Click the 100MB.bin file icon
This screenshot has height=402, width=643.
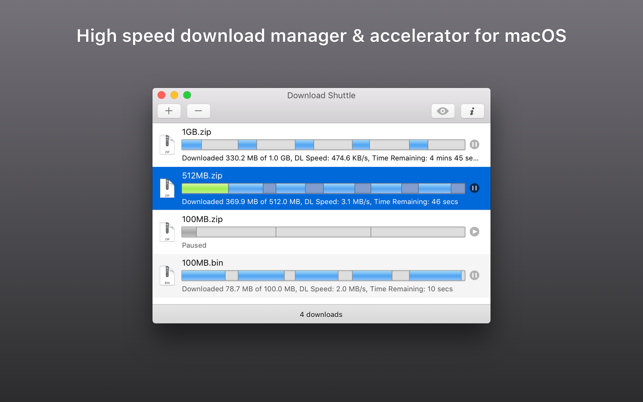pyautogui.click(x=167, y=275)
